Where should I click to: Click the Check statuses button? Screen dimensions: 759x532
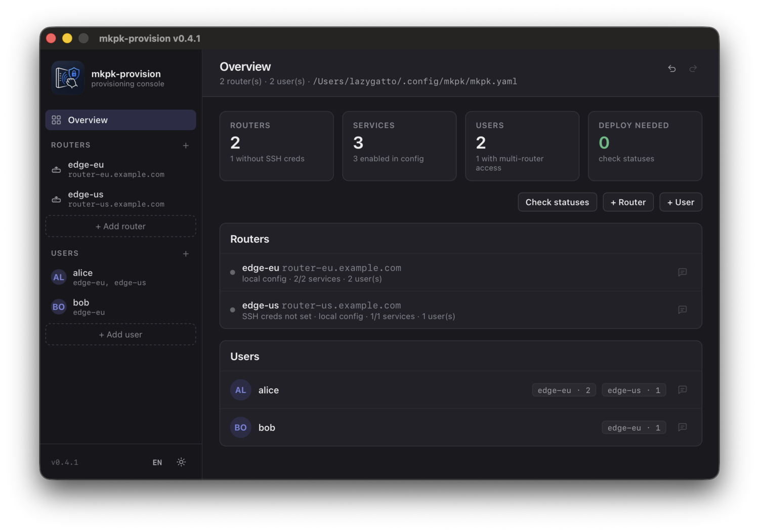point(557,202)
